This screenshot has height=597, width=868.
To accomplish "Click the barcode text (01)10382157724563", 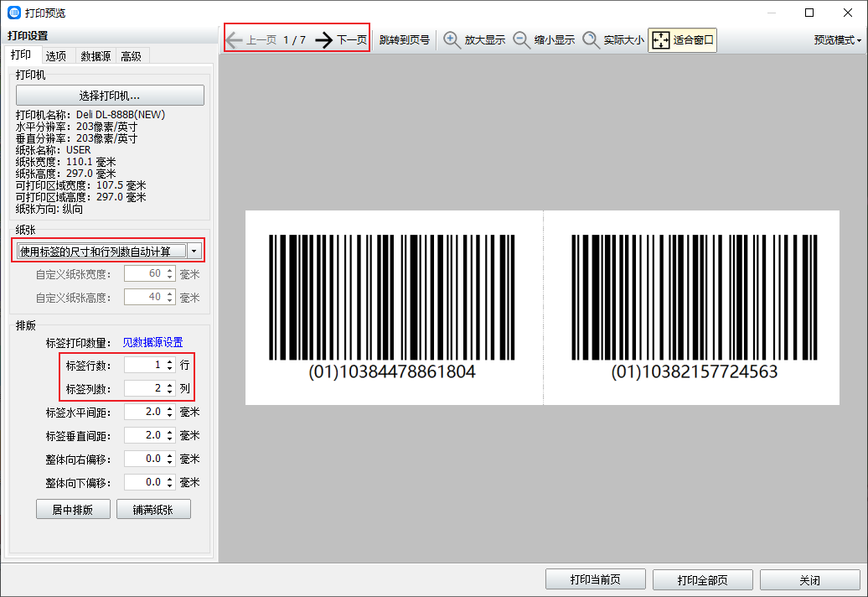I will coord(695,371).
